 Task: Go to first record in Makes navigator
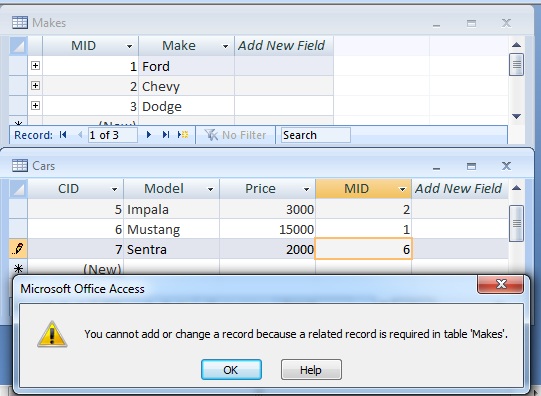(x=63, y=135)
